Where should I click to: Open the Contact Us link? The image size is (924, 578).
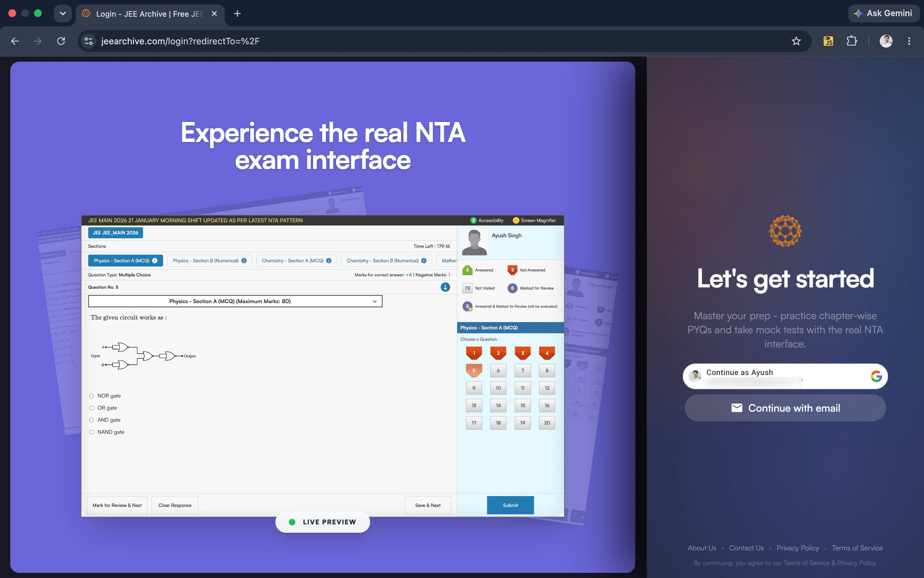tap(746, 548)
